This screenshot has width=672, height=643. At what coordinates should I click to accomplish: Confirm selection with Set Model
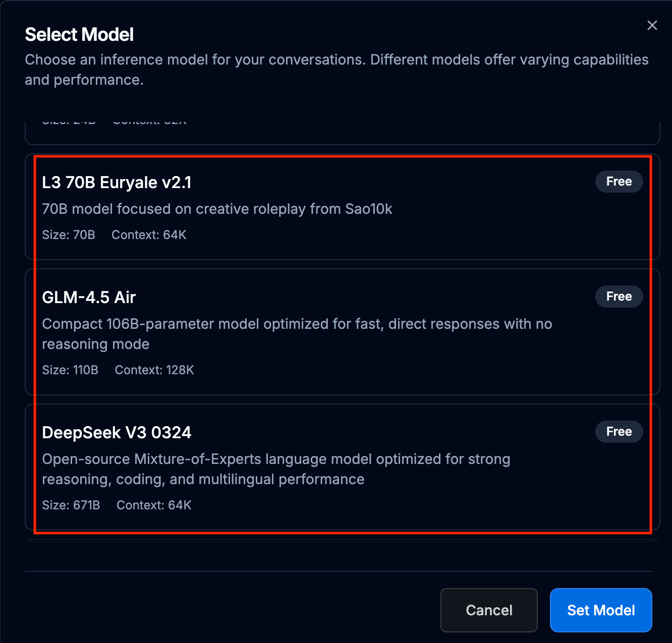[x=600, y=610]
